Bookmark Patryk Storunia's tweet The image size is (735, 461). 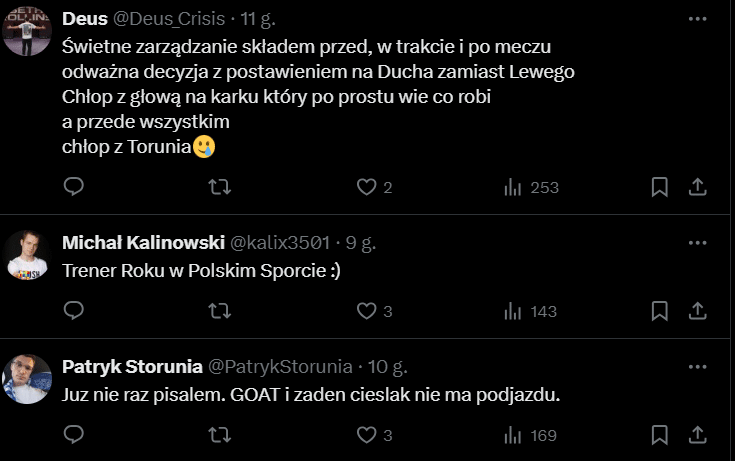pyautogui.click(x=660, y=435)
